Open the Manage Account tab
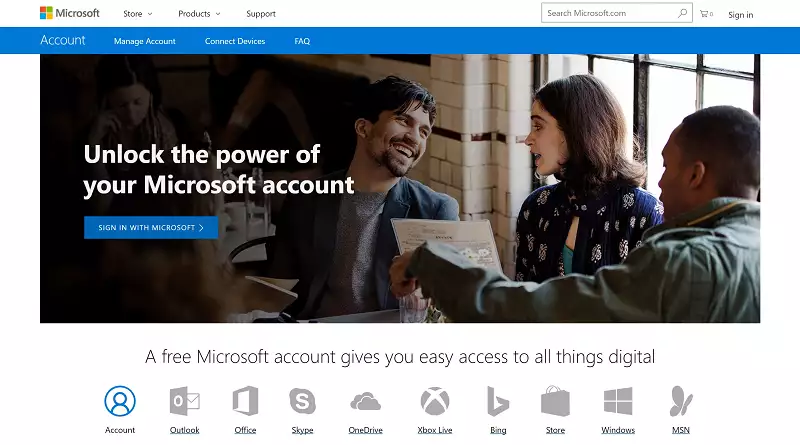 click(x=145, y=41)
